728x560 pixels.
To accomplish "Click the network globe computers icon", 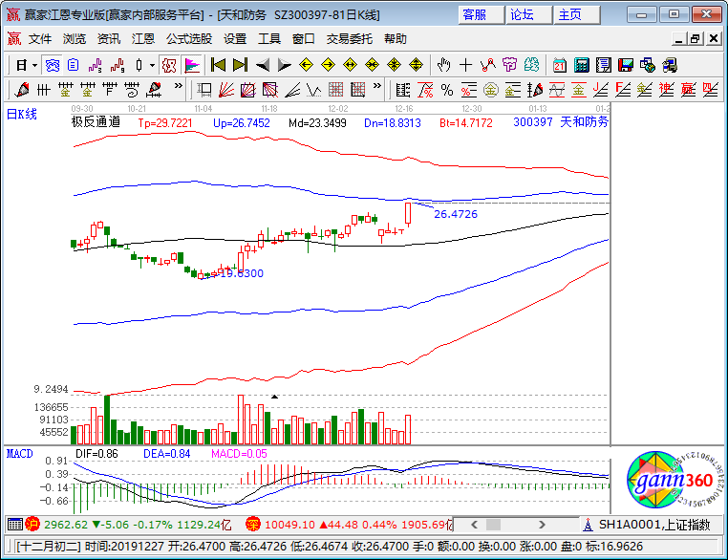I will [x=647, y=65].
